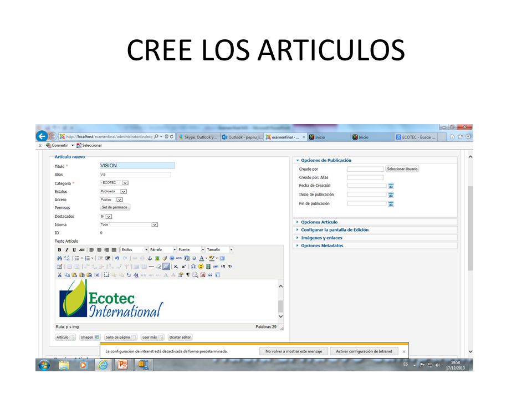Click Set de permisos button
Viewport: 532px width, 399px height.
(x=115, y=207)
